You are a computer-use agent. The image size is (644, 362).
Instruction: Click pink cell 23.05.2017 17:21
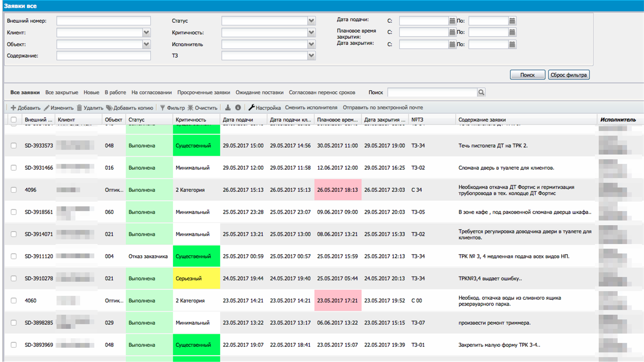click(338, 301)
